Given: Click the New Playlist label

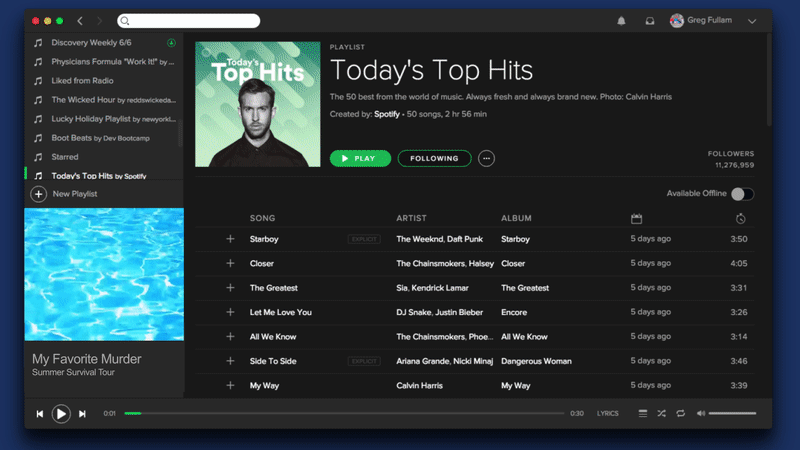Looking at the screenshot, I should pyautogui.click(x=75, y=194).
